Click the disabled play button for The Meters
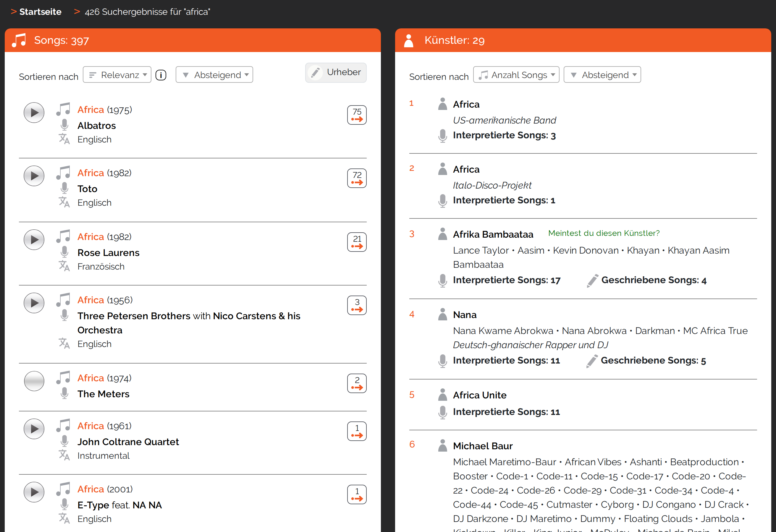This screenshot has width=776, height=532. tap(34, 381)
